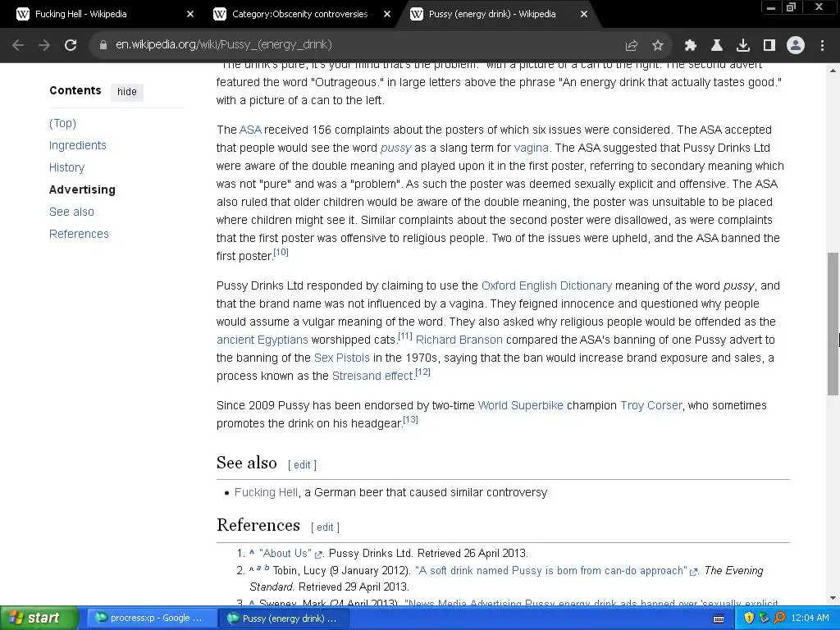The height and width of the screenshot is (630, 840).
Task: Edit the References section
Action: [325, 527]
